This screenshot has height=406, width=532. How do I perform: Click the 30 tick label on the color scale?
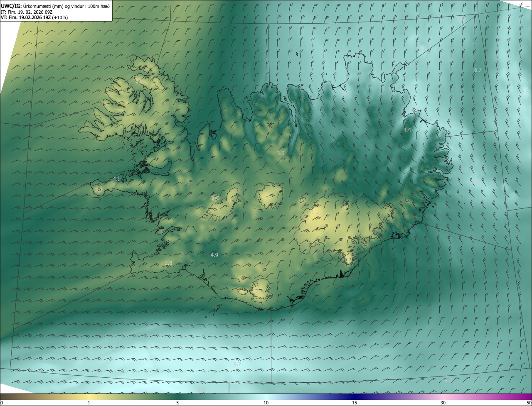(443, 403)
